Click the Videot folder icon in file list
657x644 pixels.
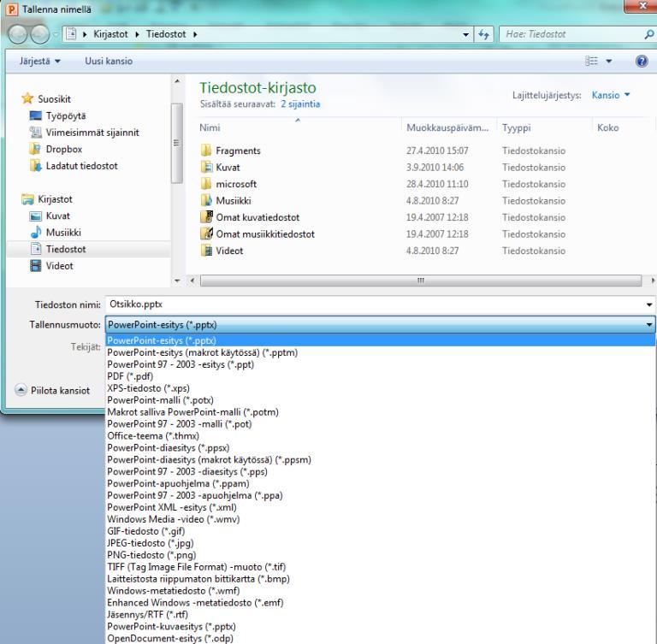pyautogui.click(x=206, y=251)
